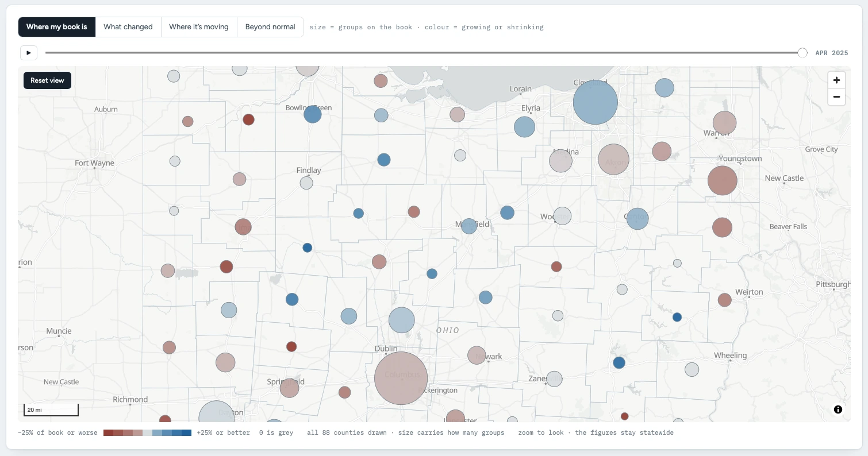The height and width of the screenshot is (456, 868).
Task: Click the Grove City label
Action: pos(821,149)
